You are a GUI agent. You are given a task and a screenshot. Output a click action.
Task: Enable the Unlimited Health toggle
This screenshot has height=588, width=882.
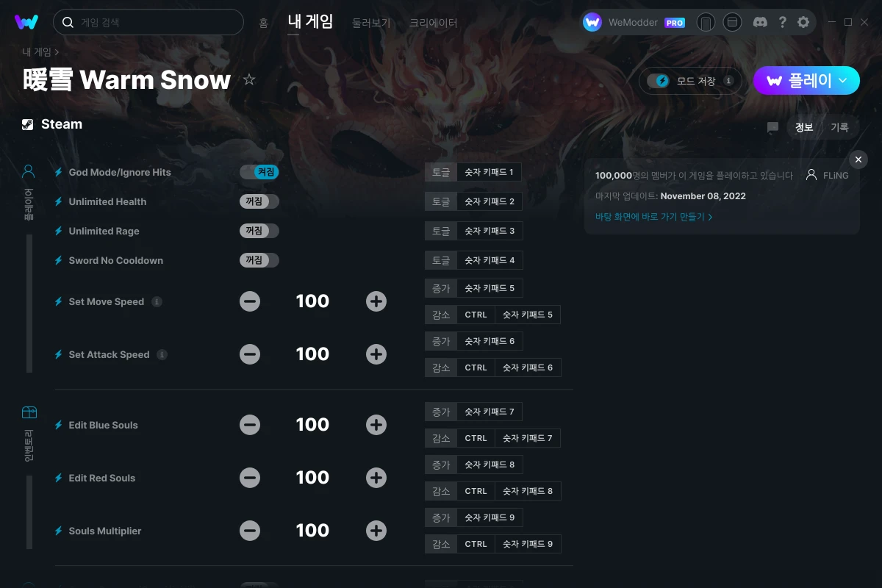click(x=259, y=201)
